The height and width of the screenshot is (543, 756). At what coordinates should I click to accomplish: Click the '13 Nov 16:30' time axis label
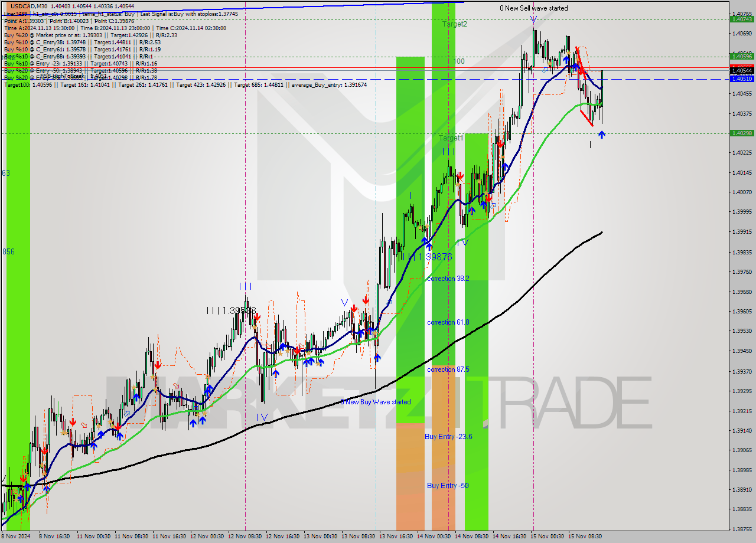[396, 537]
